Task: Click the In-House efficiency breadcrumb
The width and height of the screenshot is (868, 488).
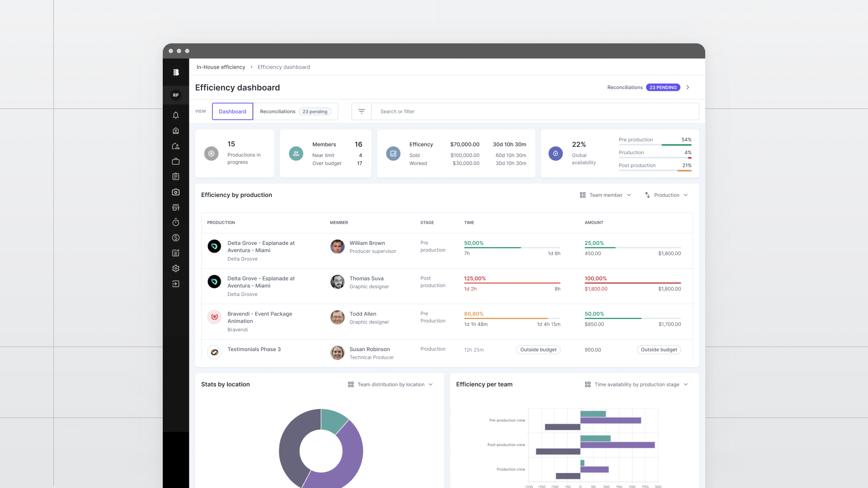Action: (x=221, y=67)
